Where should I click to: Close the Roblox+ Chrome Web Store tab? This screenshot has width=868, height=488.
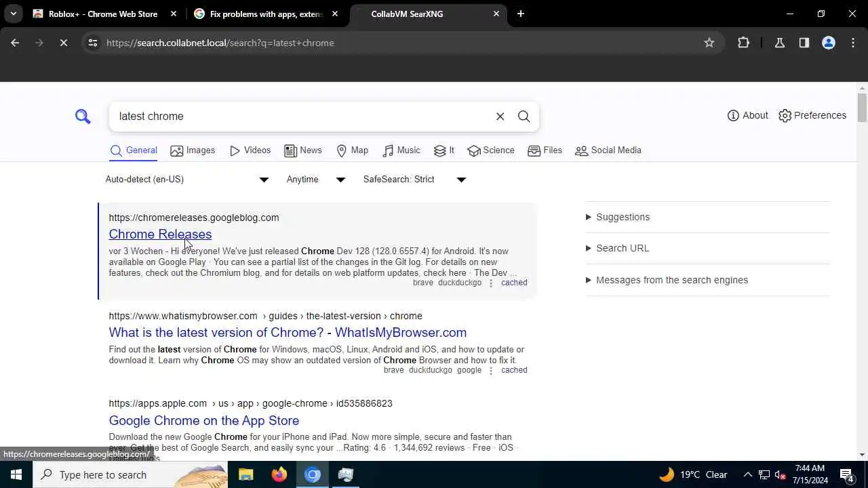click(174, 14)
